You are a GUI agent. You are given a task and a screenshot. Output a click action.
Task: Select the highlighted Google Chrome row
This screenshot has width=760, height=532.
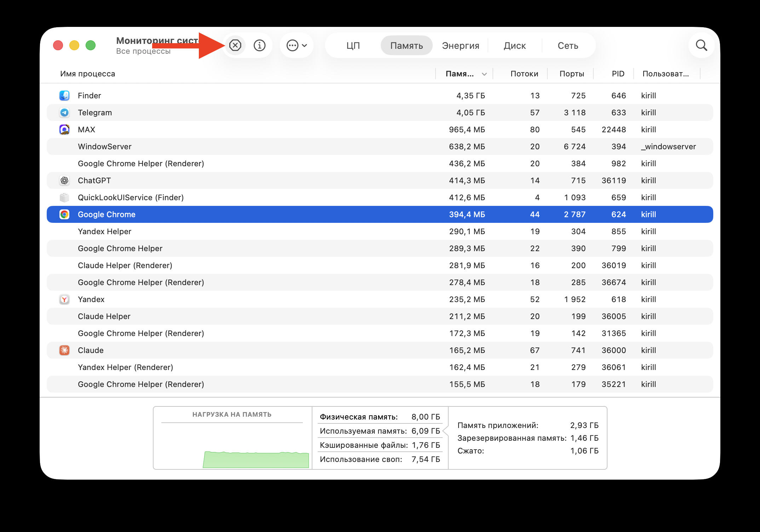[380, 214]
